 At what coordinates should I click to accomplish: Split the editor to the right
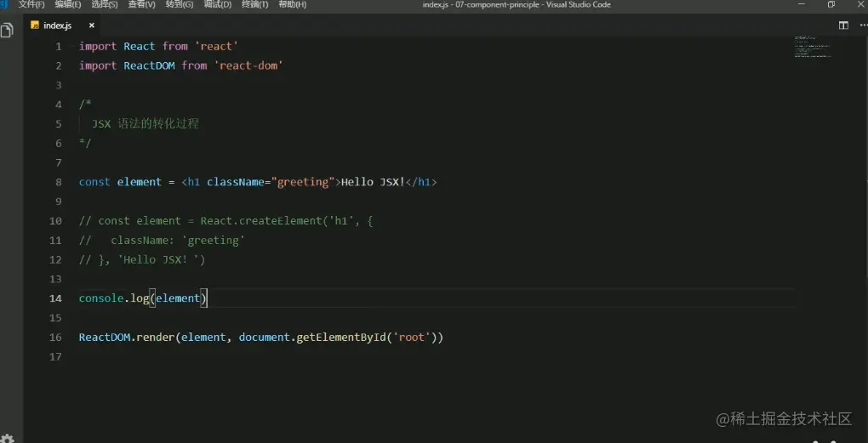pyautogui.click(x=843, y=26)
